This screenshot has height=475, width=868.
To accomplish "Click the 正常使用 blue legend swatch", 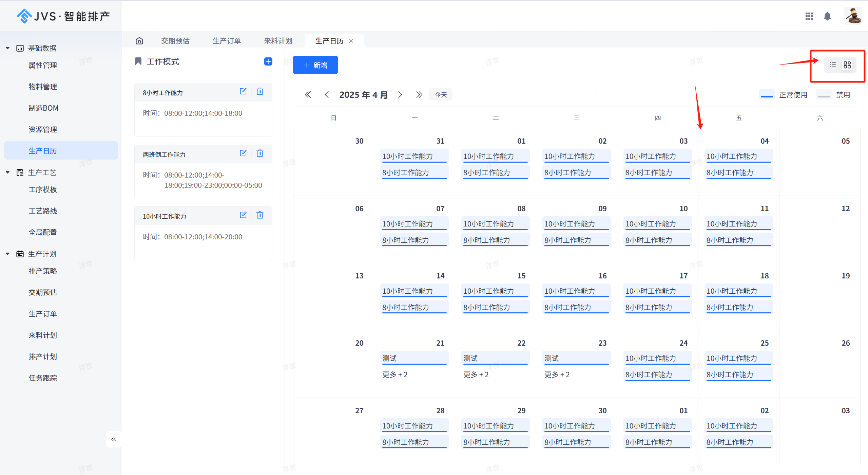I will (767, 95).
